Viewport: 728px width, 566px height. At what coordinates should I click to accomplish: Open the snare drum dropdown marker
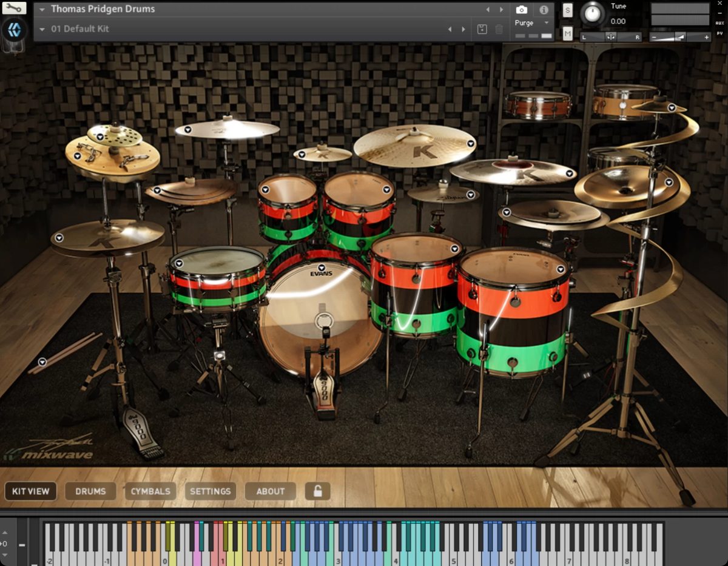(180, 263)
